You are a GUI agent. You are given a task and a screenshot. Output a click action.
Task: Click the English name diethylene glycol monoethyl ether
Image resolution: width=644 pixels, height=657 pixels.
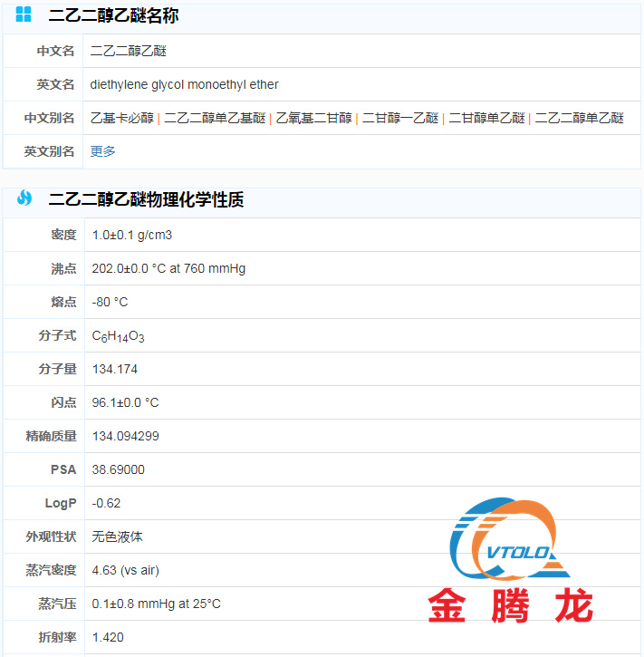pyautogui.click(x=184, y=84)
